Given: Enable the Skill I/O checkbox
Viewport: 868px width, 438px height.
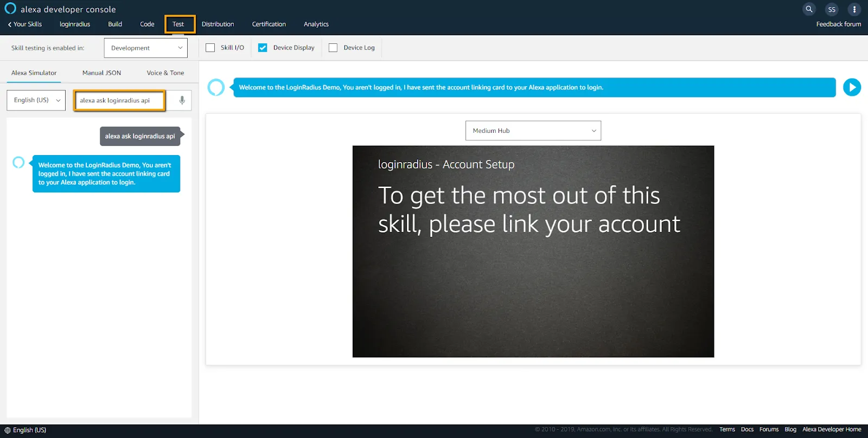Looking at the screenshot, I should (210, 48).
